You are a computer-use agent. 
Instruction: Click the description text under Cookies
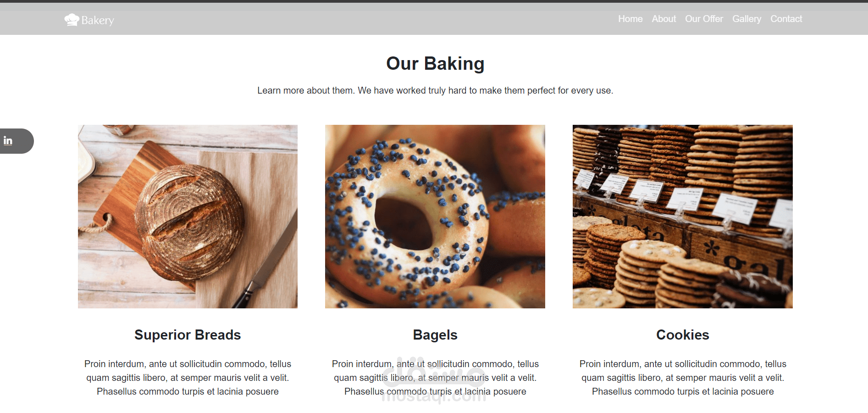[x=683, y=378]
